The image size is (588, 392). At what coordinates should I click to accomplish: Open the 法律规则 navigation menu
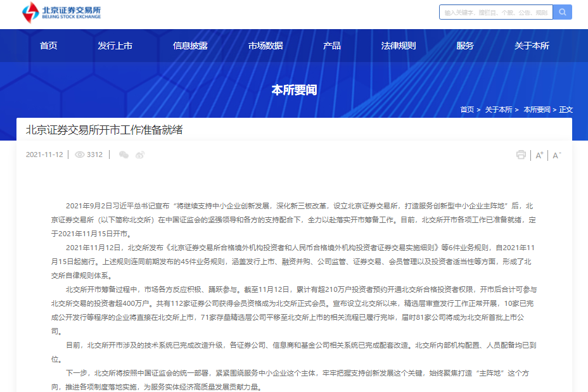tap(398, 45)
